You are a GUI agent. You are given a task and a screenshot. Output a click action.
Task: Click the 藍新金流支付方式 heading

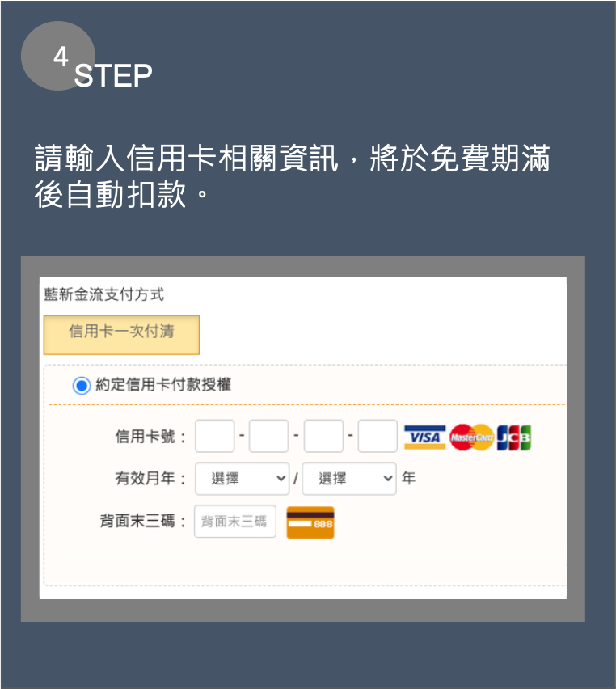coord(104,294)
